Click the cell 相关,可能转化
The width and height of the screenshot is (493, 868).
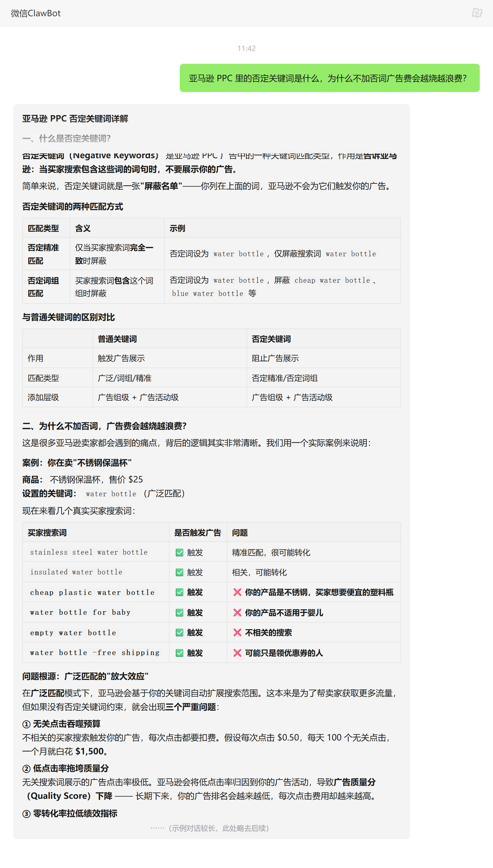tap(314, 572)
